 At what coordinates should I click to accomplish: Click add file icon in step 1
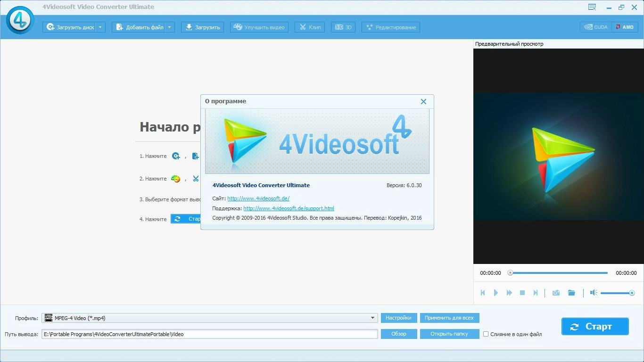click(x=195, y=156)
